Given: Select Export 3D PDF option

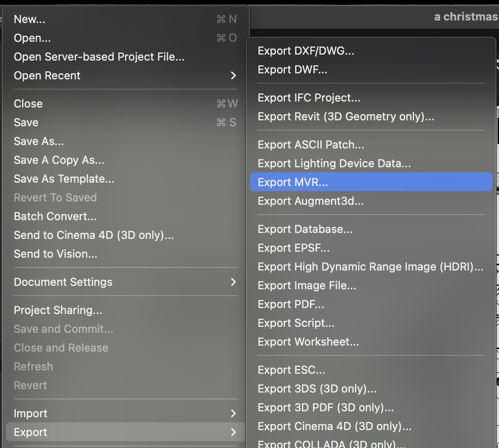Looking at the screenshot, I should tap(325, 407).
